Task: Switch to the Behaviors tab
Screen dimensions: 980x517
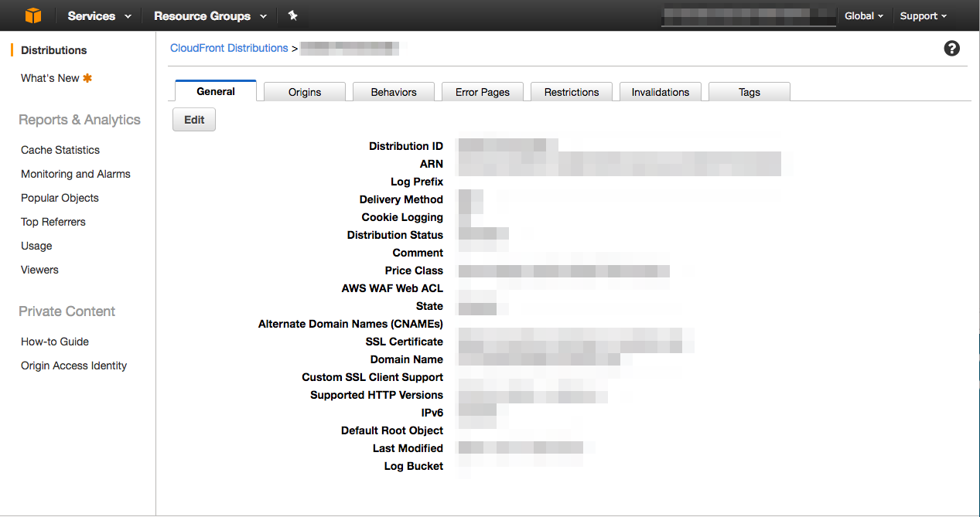Action: point(394,92)
